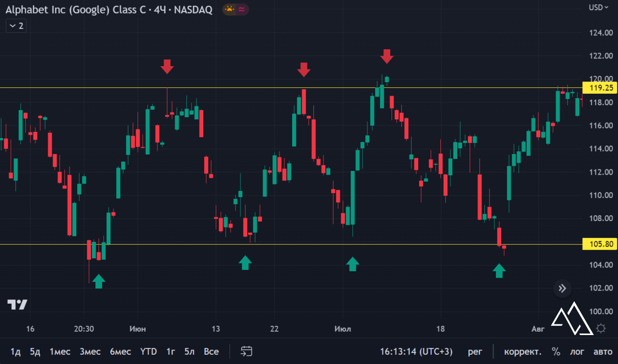
Task: Toggle the % percent scale
Action: point(556,351)
